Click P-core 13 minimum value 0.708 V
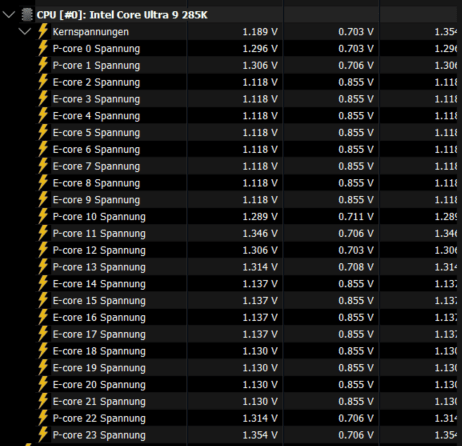 click(x=356, y=267)
